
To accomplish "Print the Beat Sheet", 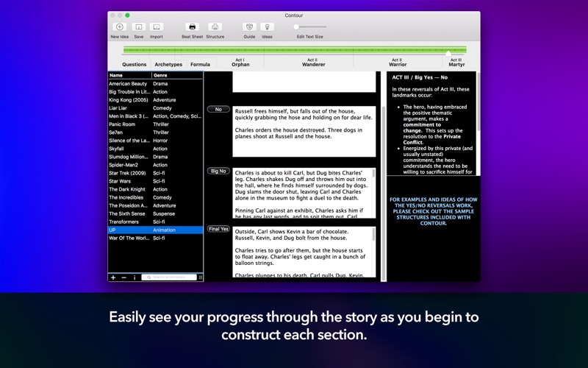I will (x=192, y=27).
